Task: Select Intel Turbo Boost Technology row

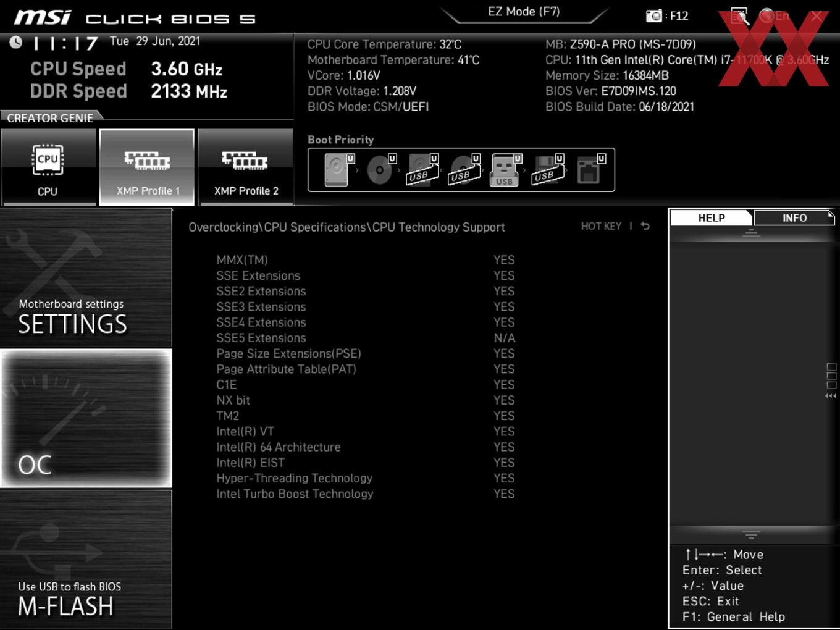Action: click(x=366, y=494)
